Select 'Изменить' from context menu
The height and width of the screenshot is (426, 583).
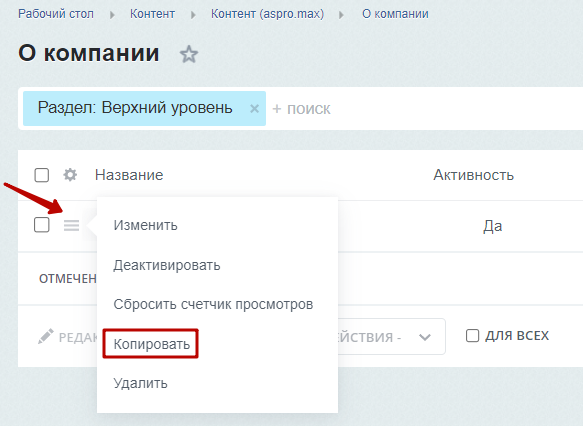(145, 225)
